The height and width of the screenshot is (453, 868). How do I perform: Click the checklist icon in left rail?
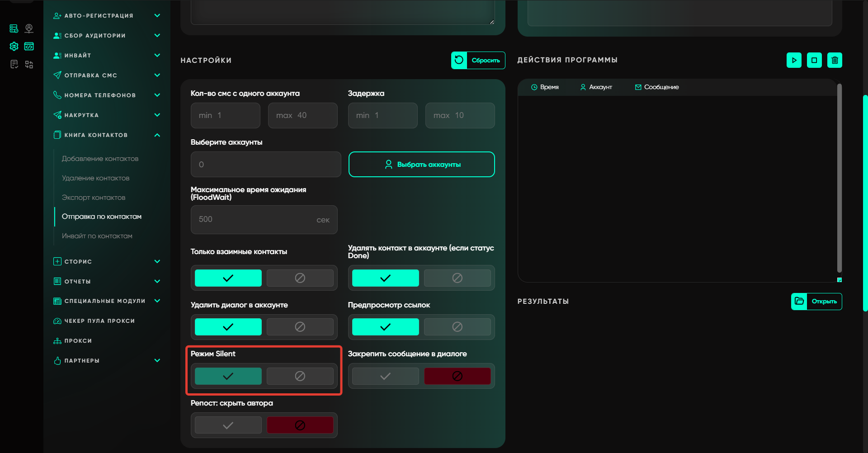tap(14, 64)
